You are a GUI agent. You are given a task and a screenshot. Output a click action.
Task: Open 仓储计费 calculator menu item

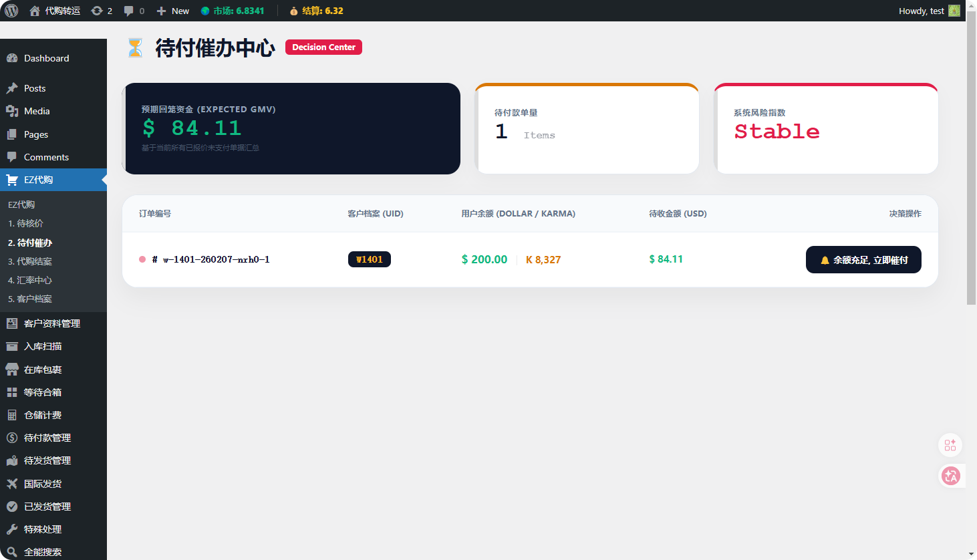pos(43,415)
